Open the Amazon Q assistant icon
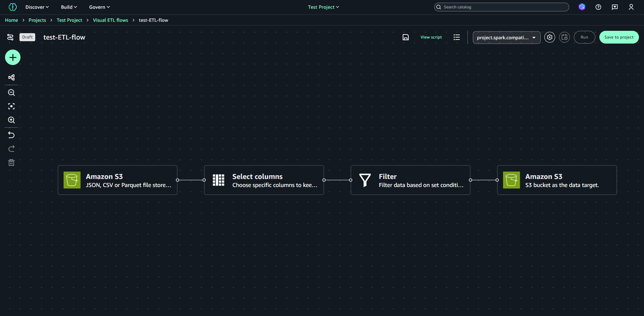644x316 pixels. coord(582,7)
